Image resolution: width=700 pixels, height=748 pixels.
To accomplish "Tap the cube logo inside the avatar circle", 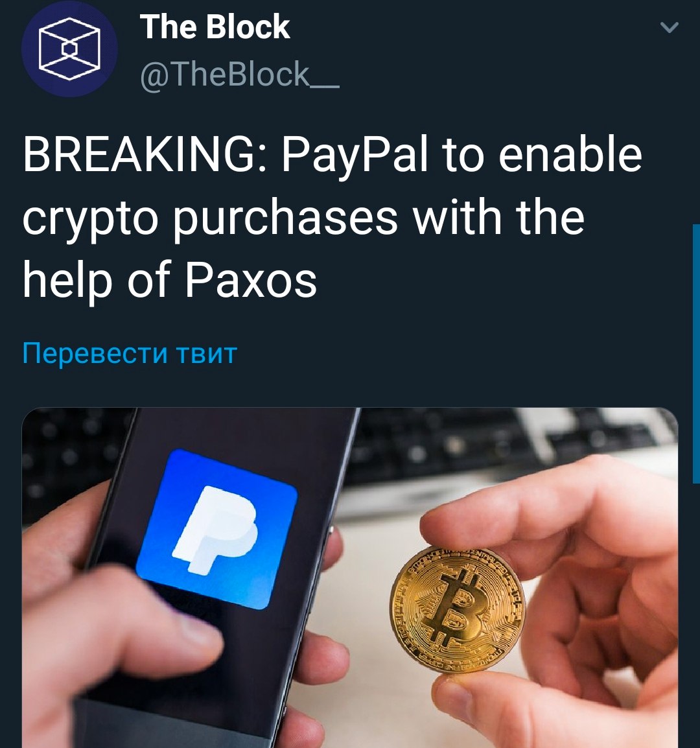I will (69, 49).
